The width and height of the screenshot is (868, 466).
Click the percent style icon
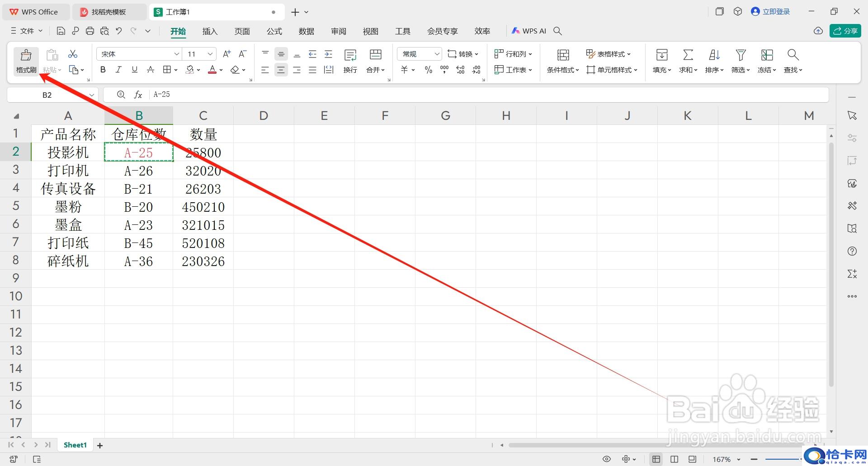pyautogui.click(x=428, y=70)
